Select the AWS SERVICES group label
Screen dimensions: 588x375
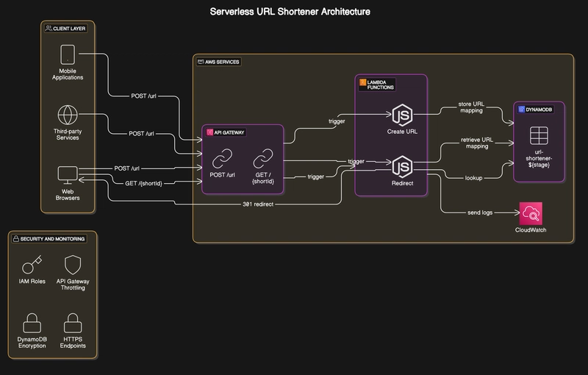[x=222, y=62]
